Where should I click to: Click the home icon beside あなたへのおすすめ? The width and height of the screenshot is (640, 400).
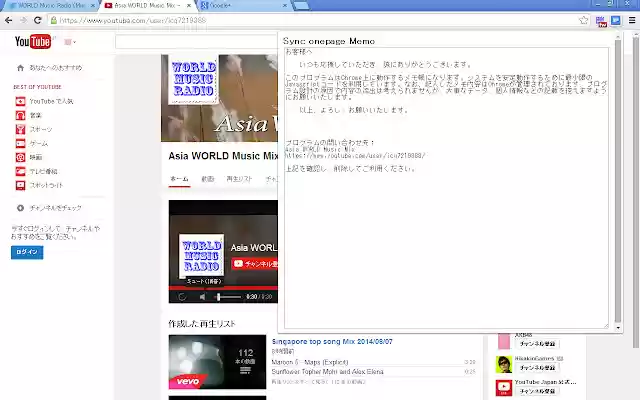tap(20, 68)
